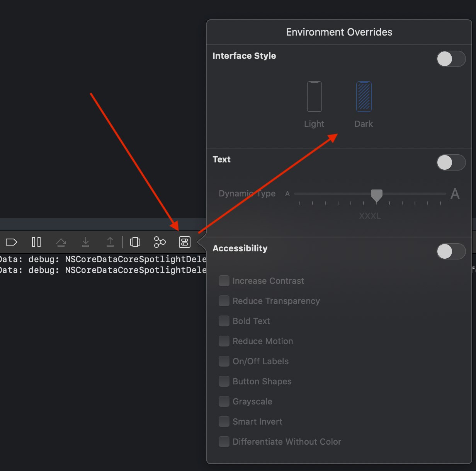This screenshot has height=471, width=476.
Task: Open Environment Overrides toolbar icon
Action: coord(185,242)
